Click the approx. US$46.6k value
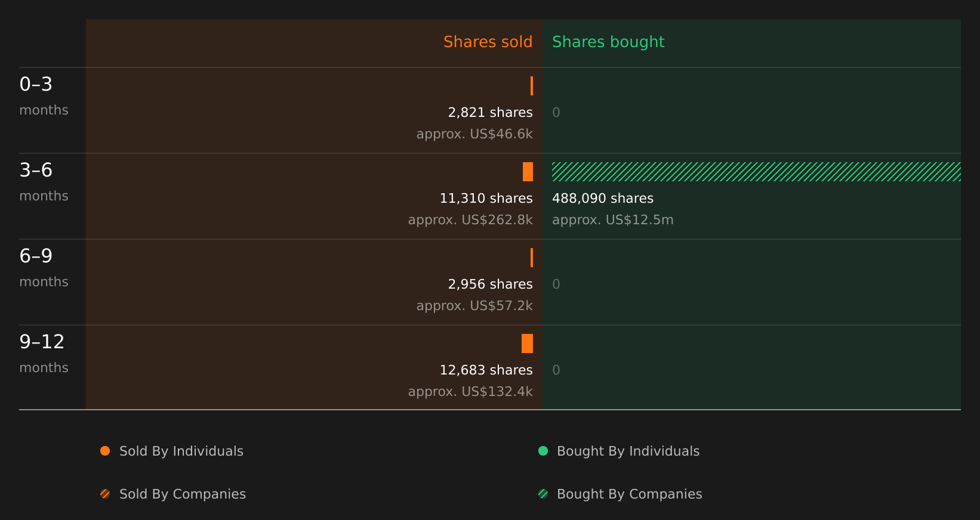Viewport: 980px width, 520px height. (474, 134)
